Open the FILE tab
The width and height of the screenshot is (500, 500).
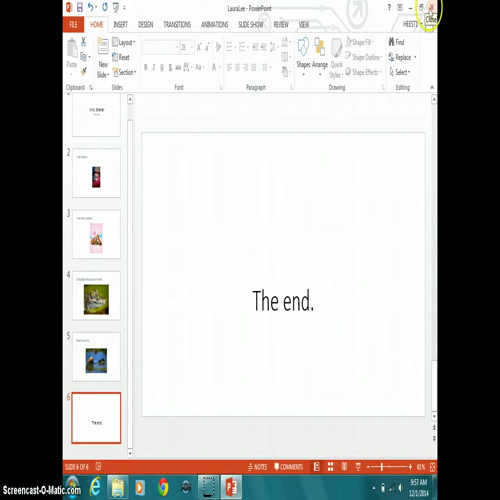click(x=73, y=24)
